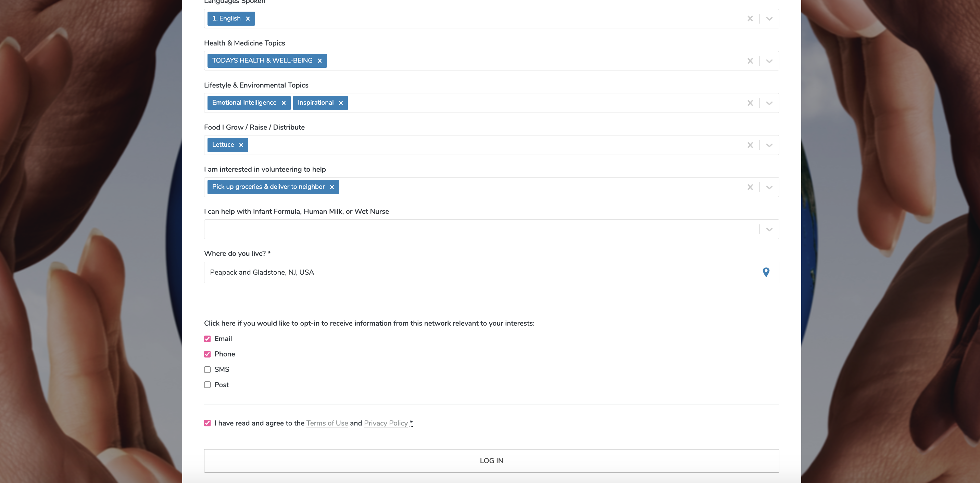
Task: Clear all Languages Spoken selections
Action: 750,18
